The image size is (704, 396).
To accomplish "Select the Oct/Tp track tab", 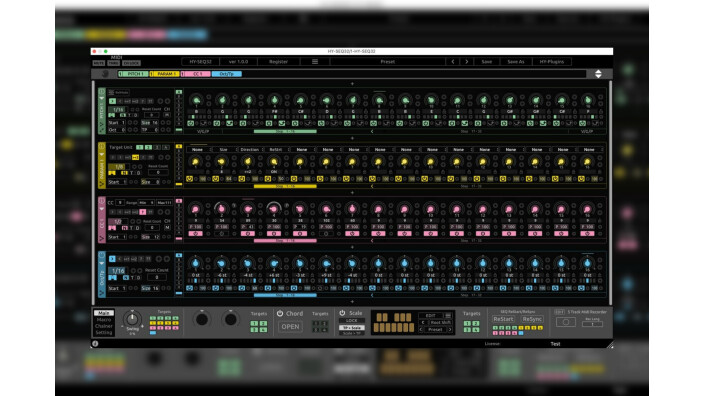I will click(227, 74).
